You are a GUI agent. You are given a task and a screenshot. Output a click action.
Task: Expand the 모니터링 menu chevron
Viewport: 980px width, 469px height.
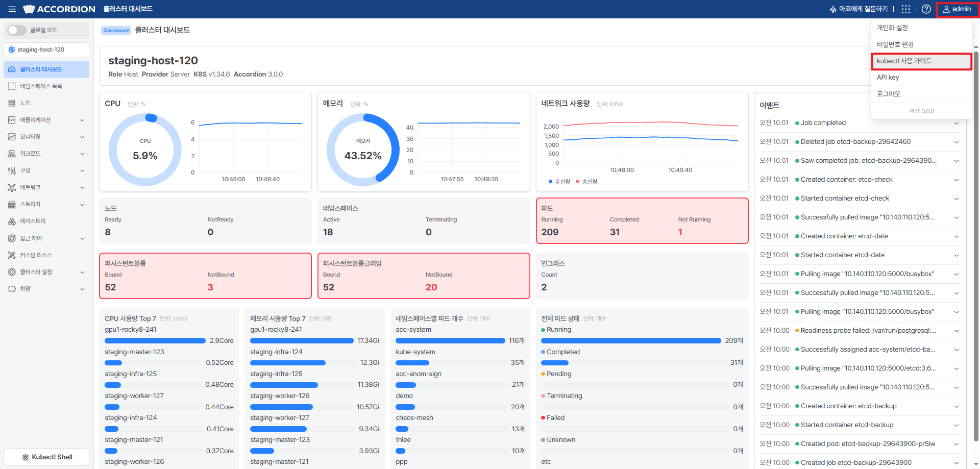(x=82, y=137)
